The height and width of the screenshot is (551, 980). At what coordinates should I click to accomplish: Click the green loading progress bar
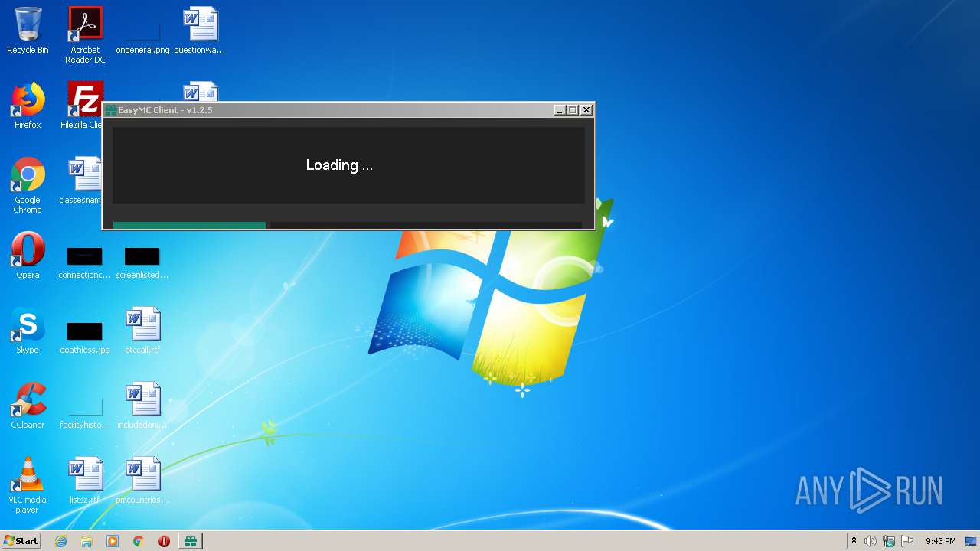tap(189, 226)
